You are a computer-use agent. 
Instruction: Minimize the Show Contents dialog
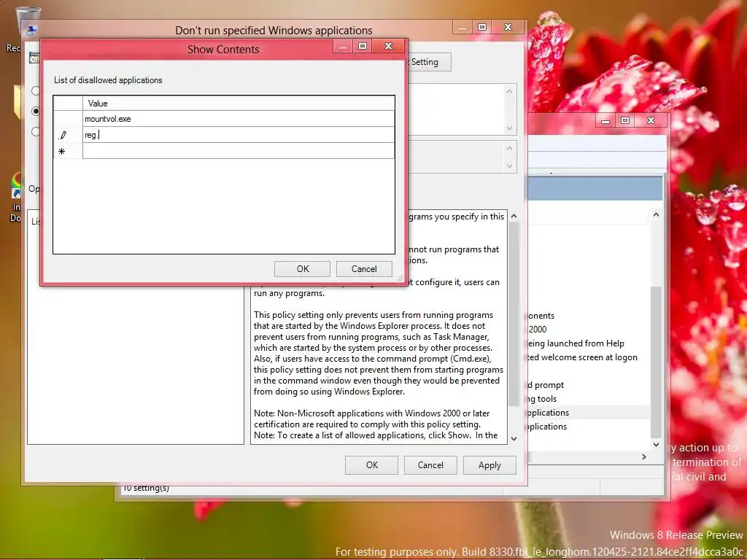(343, 46)
